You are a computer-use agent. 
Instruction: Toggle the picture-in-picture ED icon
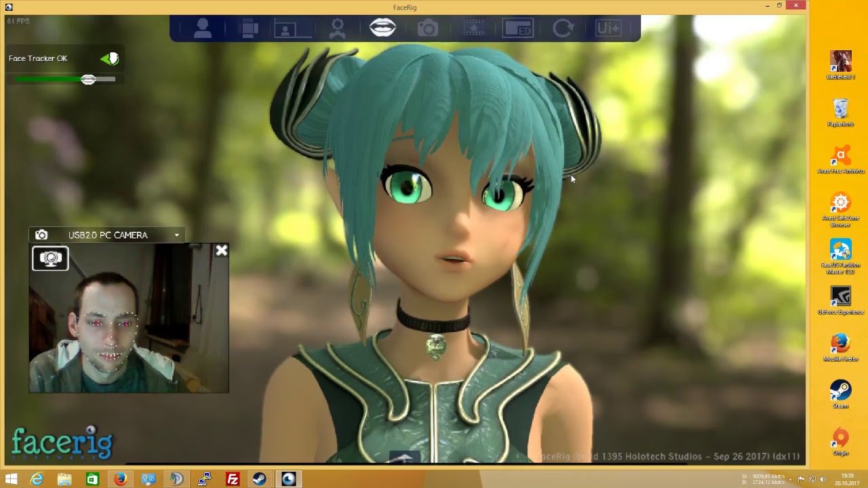[519, 28]
